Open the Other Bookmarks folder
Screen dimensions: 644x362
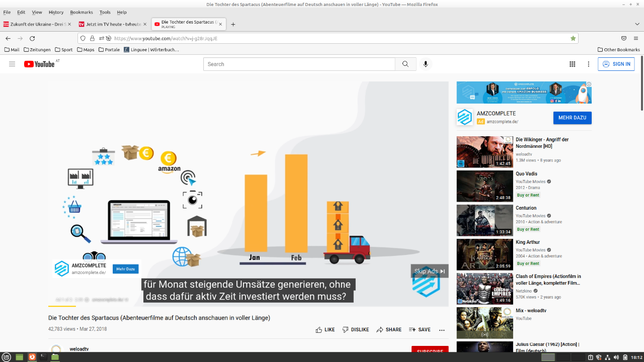click(619, 50)
